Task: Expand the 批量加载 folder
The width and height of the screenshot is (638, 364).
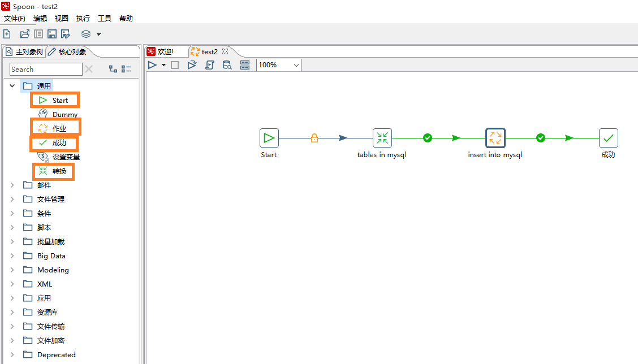Action: tap(12, 241)
